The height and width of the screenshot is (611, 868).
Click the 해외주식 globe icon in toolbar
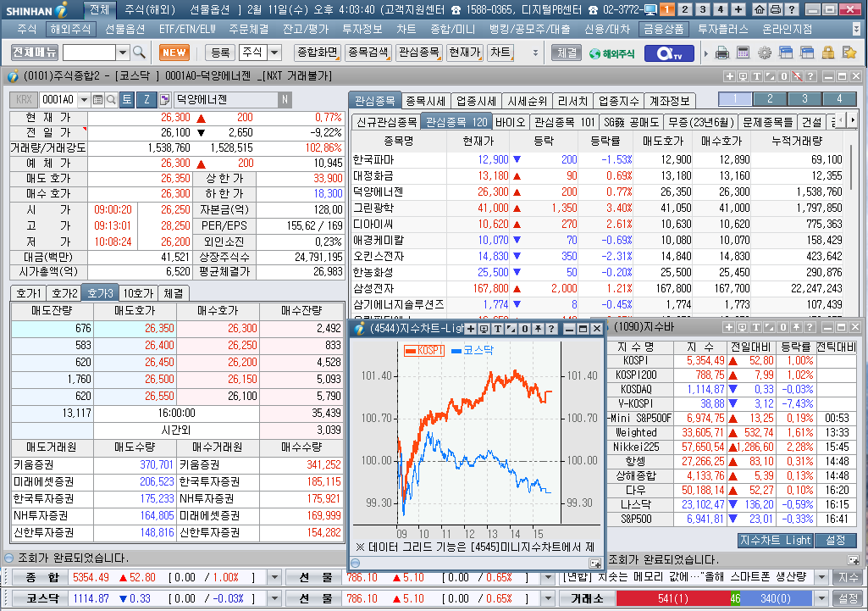pyautogui.click(x=611, y=53)
